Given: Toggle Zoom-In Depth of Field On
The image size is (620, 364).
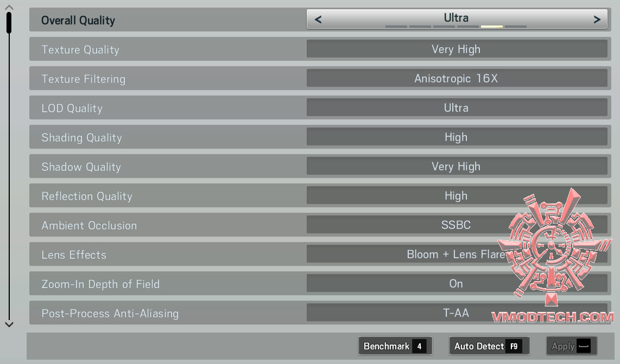Looking at the screenshot, I should pyautogui.click(x=456, y=284).
